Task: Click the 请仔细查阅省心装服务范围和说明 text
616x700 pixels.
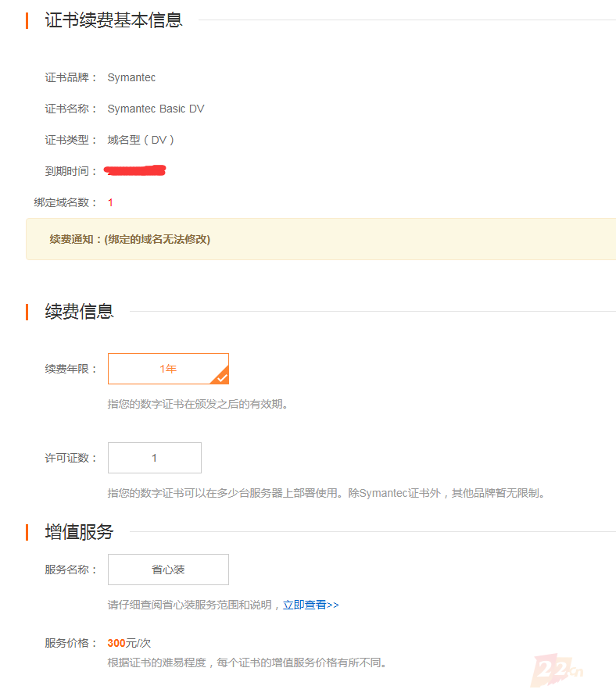Action: (189, 605)
